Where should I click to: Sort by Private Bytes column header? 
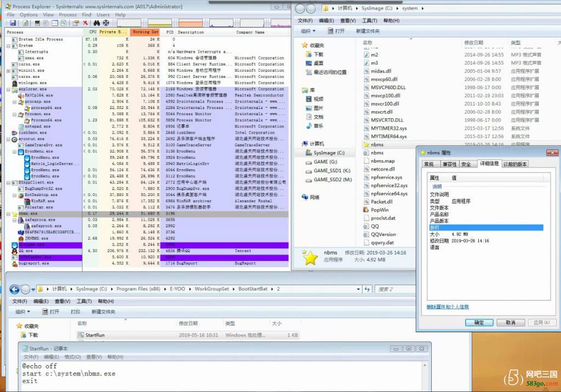tap(113, 32)
